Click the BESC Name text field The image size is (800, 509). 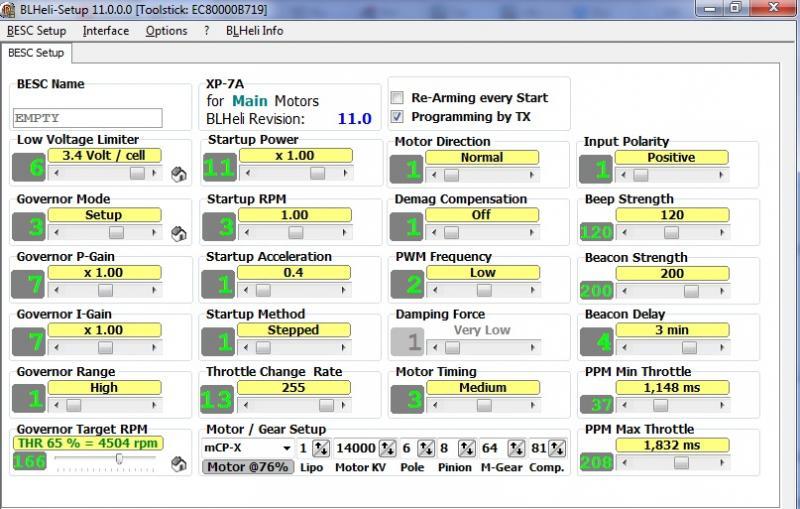tap(101, 117)
